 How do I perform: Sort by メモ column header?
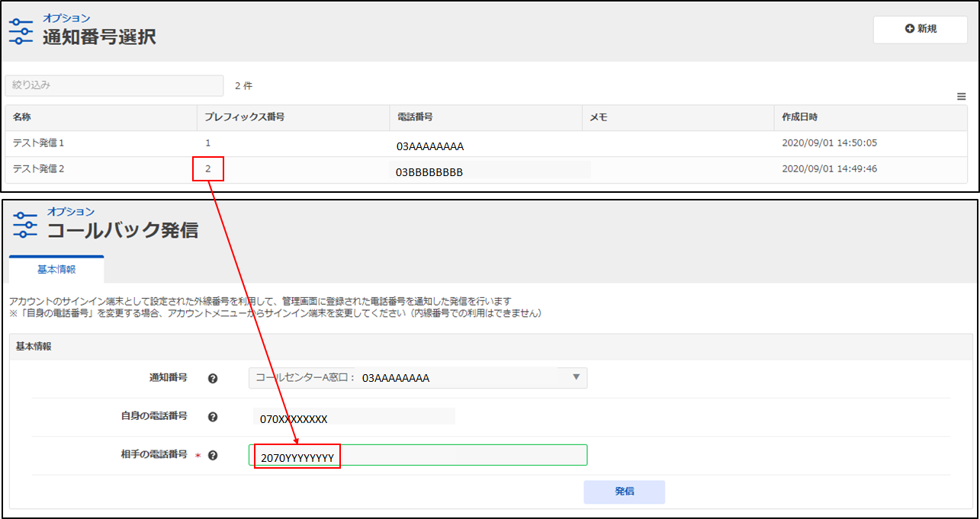pos(678,117)
